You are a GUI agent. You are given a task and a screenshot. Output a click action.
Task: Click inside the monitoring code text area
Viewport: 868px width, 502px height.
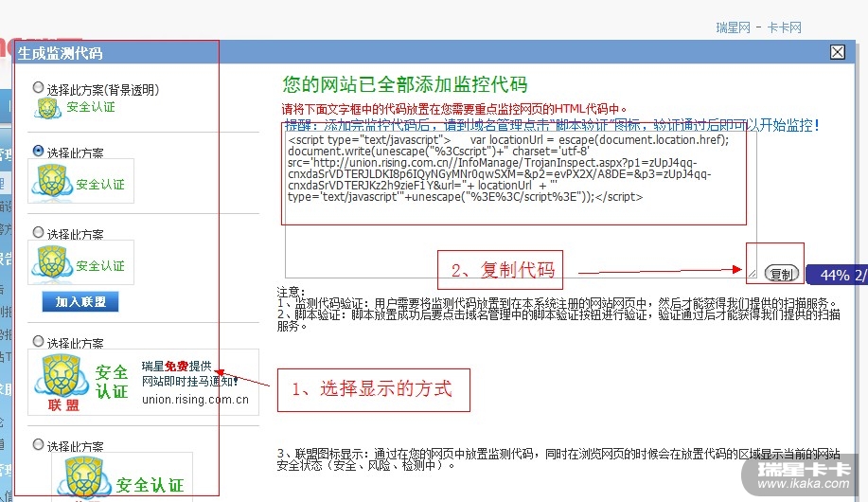tap(521, 204)
